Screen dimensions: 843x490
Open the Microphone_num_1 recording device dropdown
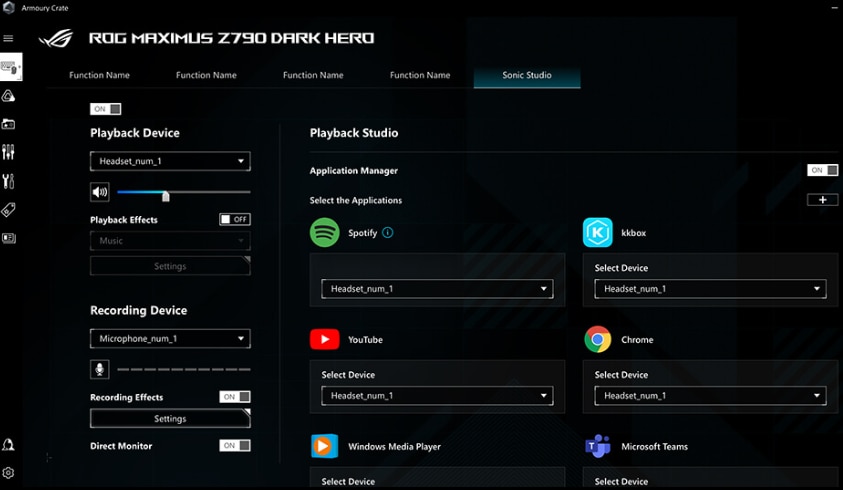[170, 339]
